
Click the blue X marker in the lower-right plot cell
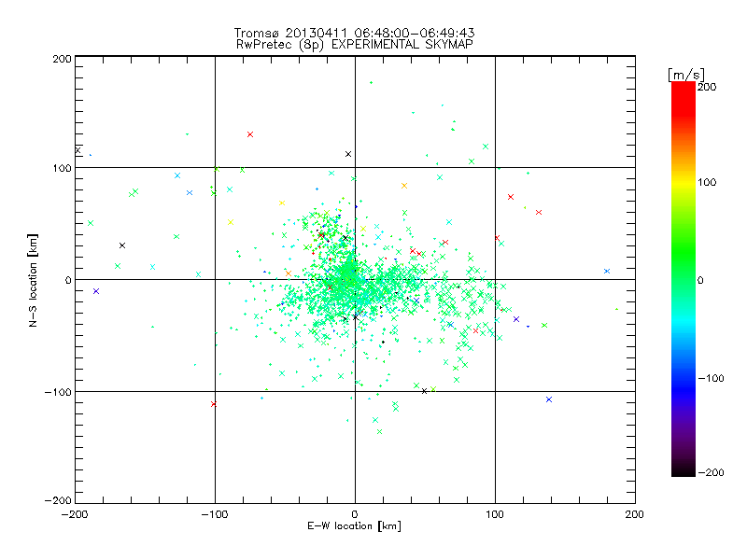click(x=549, y=399)
